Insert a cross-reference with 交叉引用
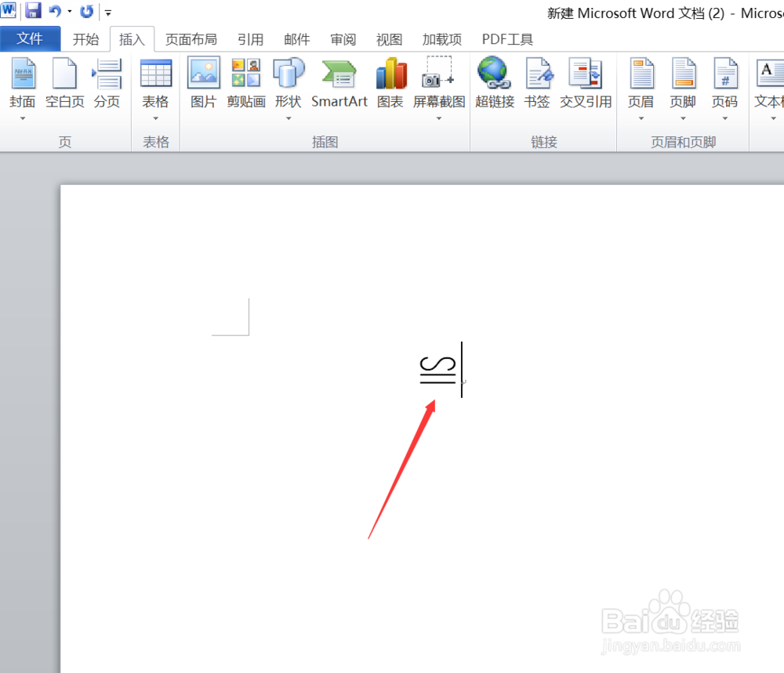This screenshot has width=784, height=673. pyautogui.click(x=586, y=82)
